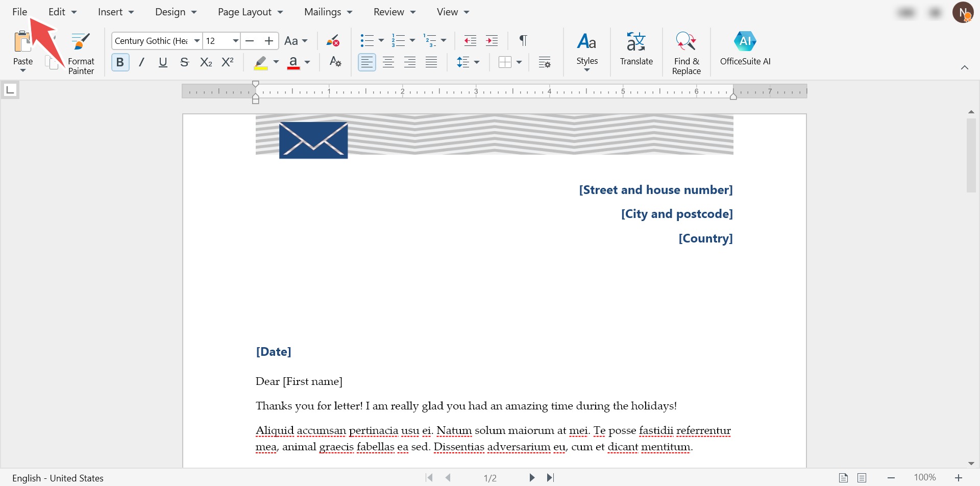Screen dimensions: 980x486
Task: Apply subscript formatting
Action: pos(206,62)
